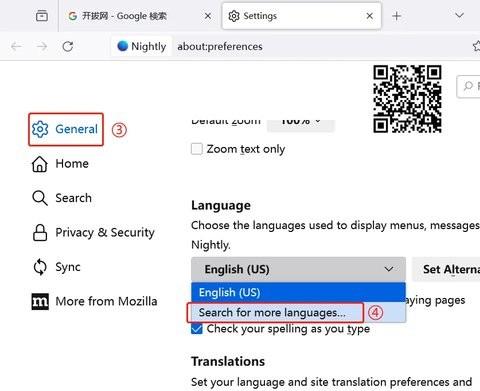The image size is (480, 391).
Task: Open the Sync settings category
Action: 56,267
